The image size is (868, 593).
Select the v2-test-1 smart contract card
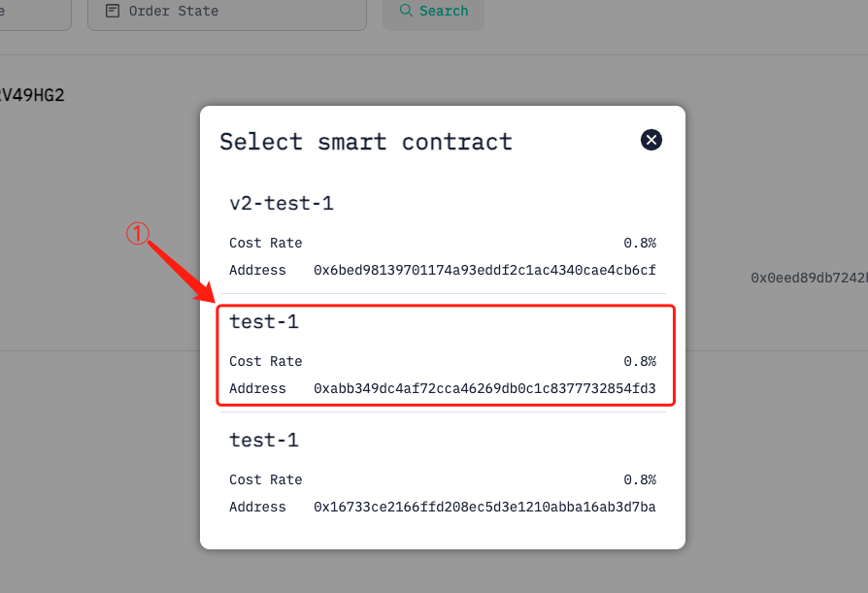[444, 236]
